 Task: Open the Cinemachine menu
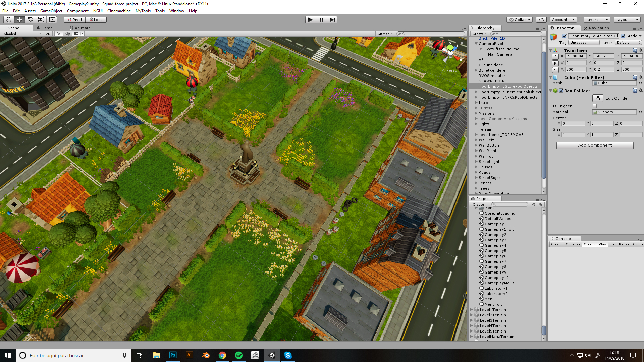click(x=119, y=11)
